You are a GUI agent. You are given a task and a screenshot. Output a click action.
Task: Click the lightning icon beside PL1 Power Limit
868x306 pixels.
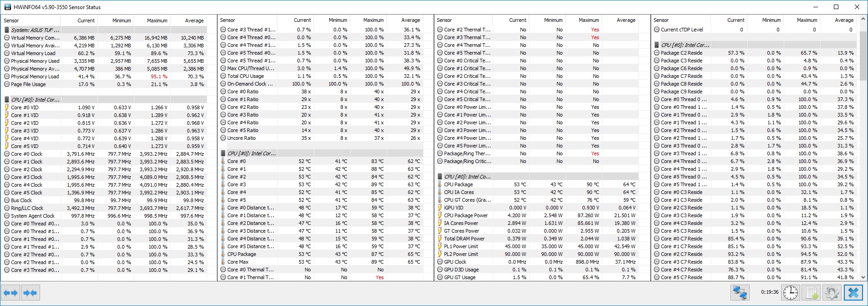[x=439, y=246]
